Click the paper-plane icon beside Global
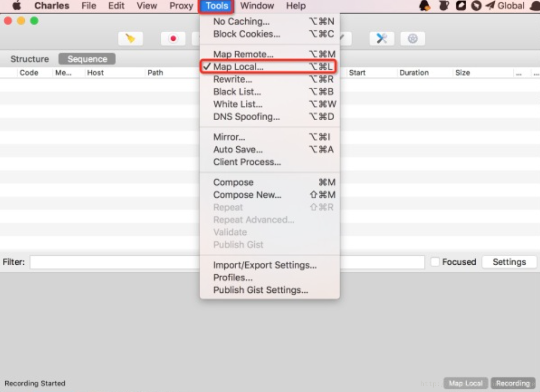 click(490, 6)
